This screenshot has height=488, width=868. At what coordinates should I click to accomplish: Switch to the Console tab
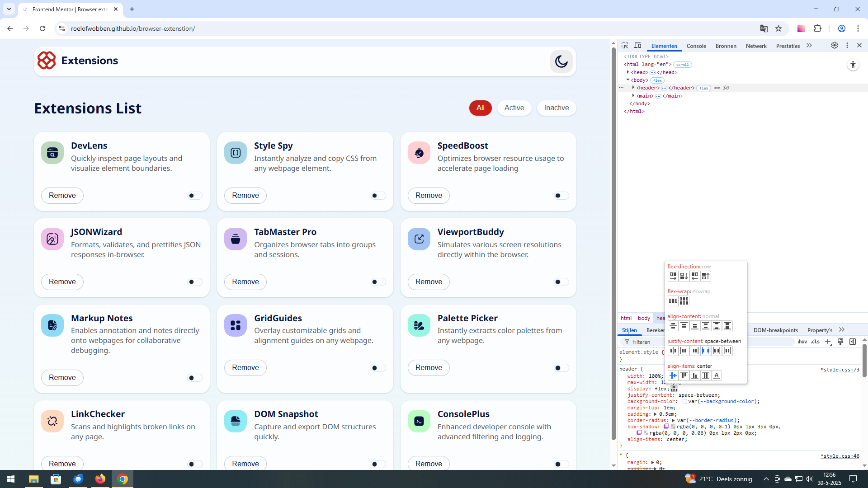[x=696, y=46]
